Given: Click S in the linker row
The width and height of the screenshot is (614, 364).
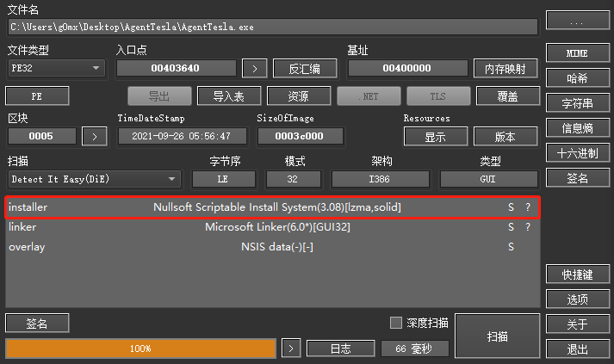Looking at the screenshot, I should 511,227.
